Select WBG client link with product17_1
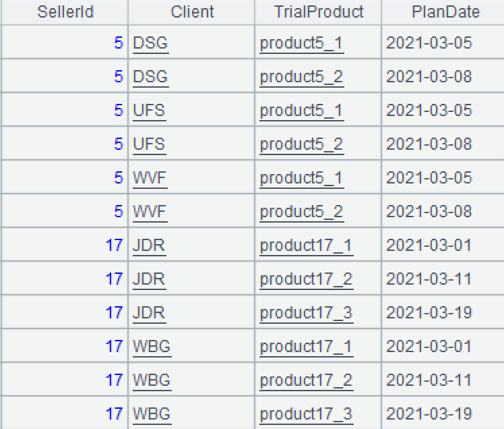 pos(152,347)
